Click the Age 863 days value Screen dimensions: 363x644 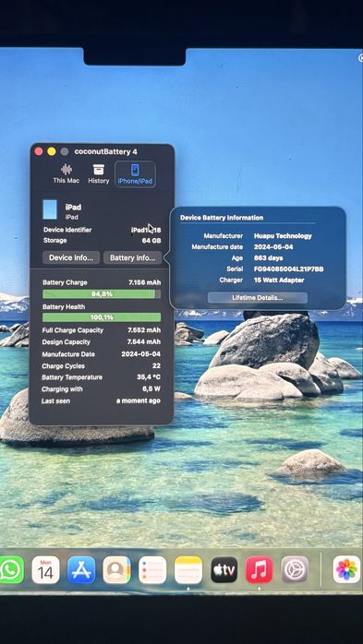(x=268, y=258)
